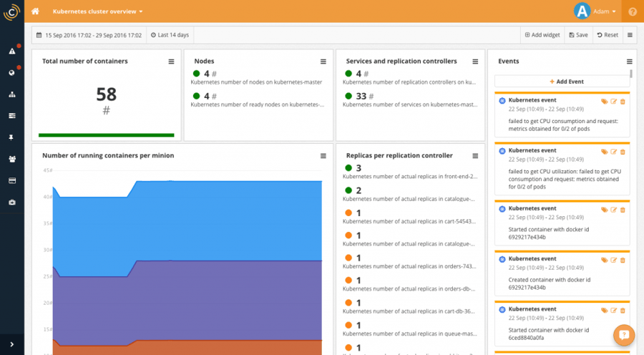Delete the Started container 6ced8840a0fa event

tap(623, 311)
